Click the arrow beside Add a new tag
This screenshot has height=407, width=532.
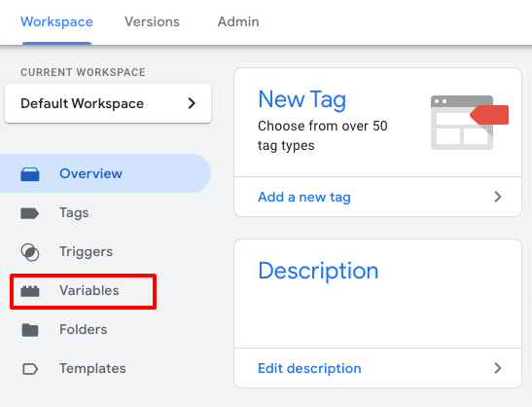point(498,197)
